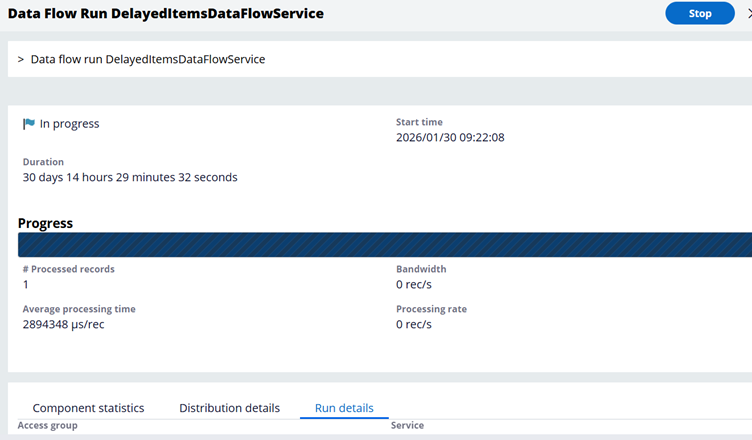The width and height of the screenshot is (752, 440).
Task: Click the Start time label
Action: 421,122
